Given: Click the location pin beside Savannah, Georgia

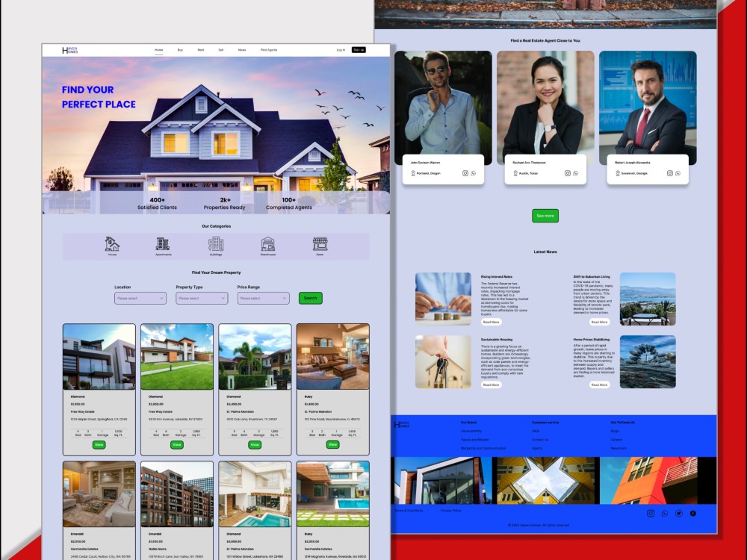Looking at the screenshot, I should (x=618, y=173).
